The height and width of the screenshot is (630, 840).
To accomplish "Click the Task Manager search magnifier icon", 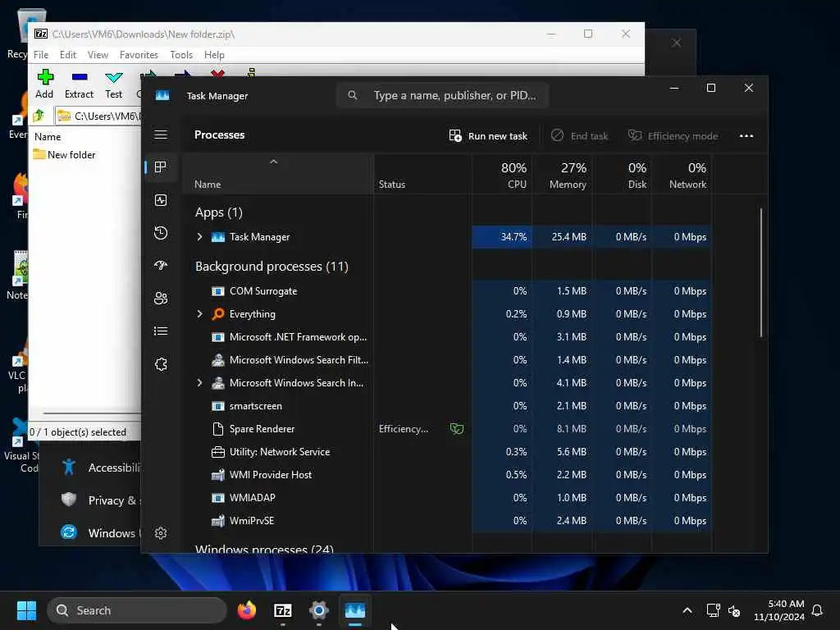I will click(x=353, y=95).
